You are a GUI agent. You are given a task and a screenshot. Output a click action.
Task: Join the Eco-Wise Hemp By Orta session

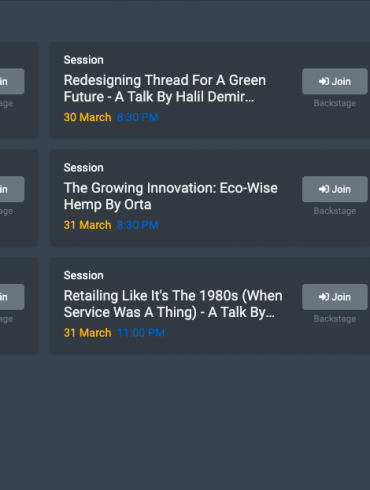click(x=335, y=189)
